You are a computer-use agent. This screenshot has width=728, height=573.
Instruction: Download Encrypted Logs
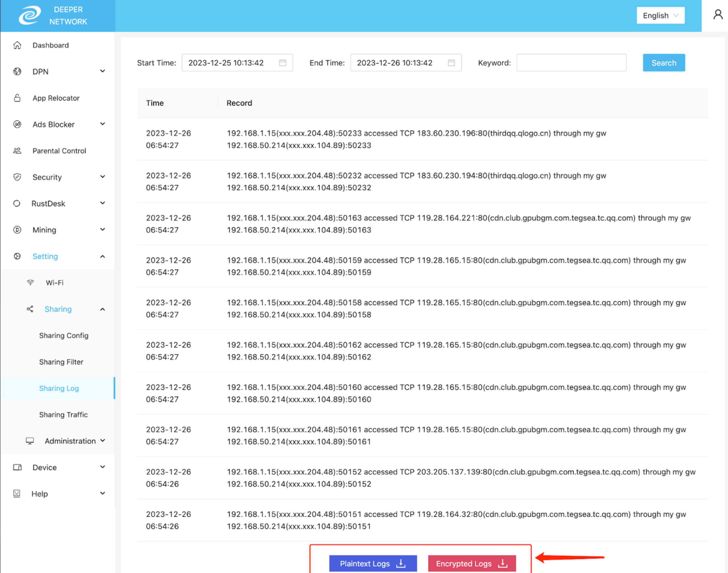point(472,563)
